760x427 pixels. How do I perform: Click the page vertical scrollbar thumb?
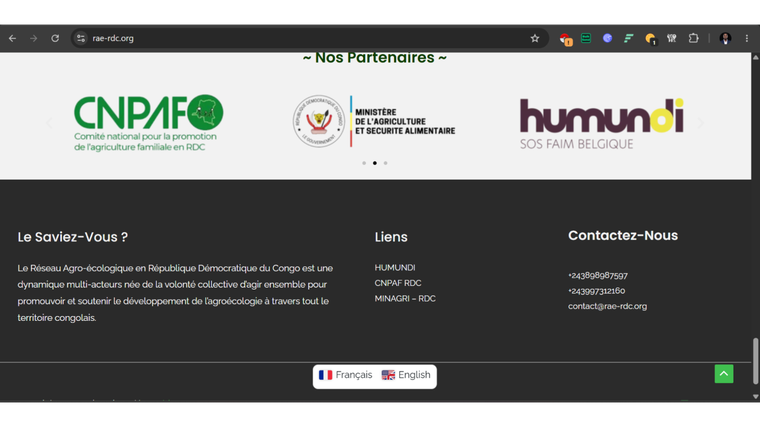click(755, 361)
